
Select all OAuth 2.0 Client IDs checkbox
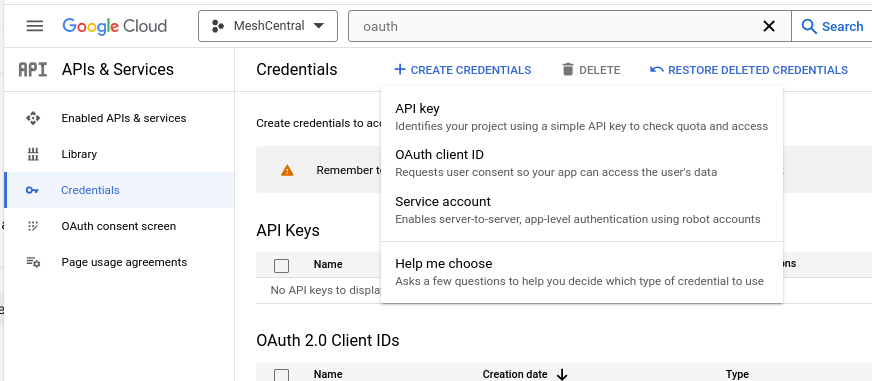click(x=281, y=375)
